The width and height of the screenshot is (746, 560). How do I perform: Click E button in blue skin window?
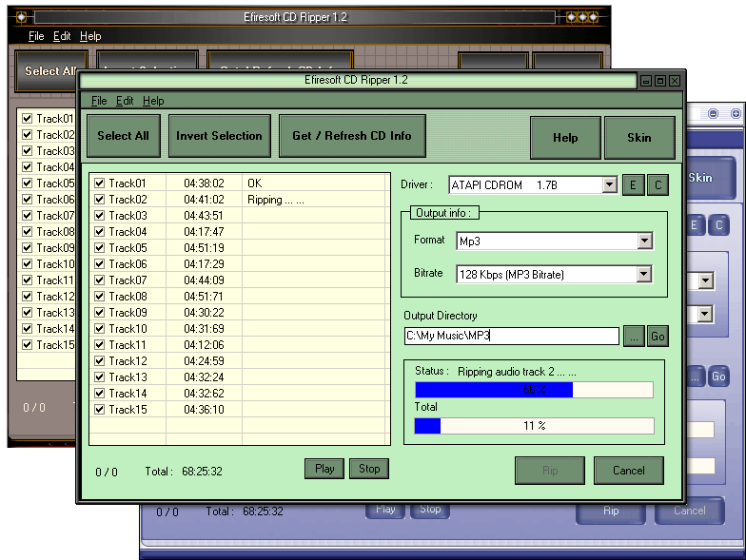695,225
